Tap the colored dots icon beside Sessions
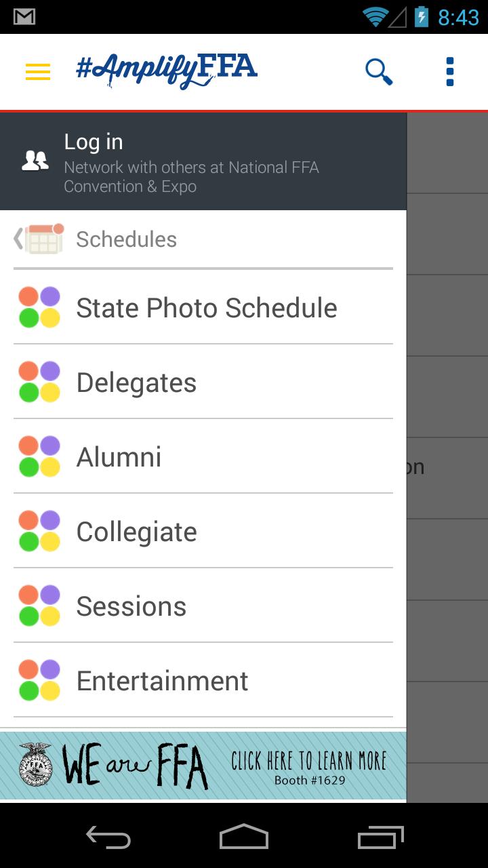Screen dimensions: 488x868 pos(39,606)
